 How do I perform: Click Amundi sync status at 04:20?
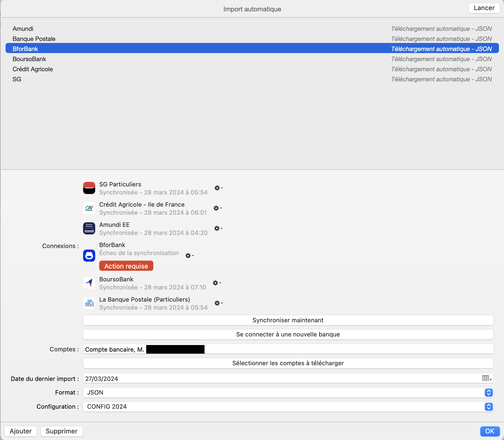pyautogui.click(x=153, y=233)
